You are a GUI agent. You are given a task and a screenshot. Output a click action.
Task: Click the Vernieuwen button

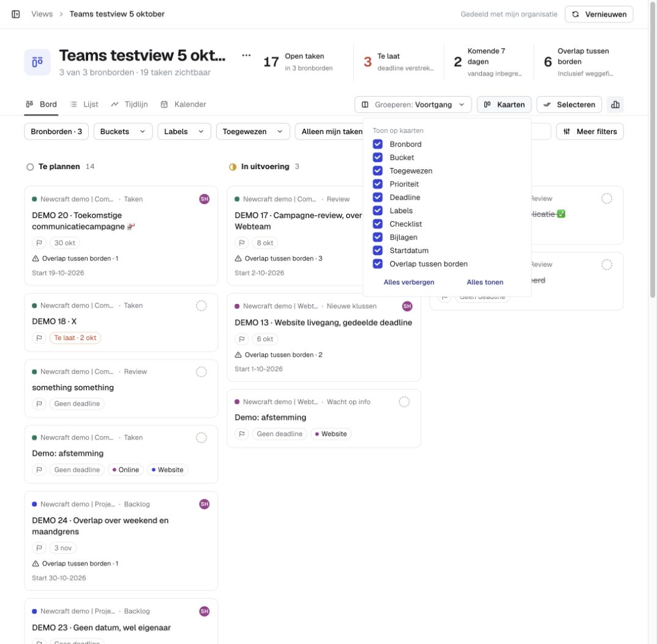[x=599, y=14]
